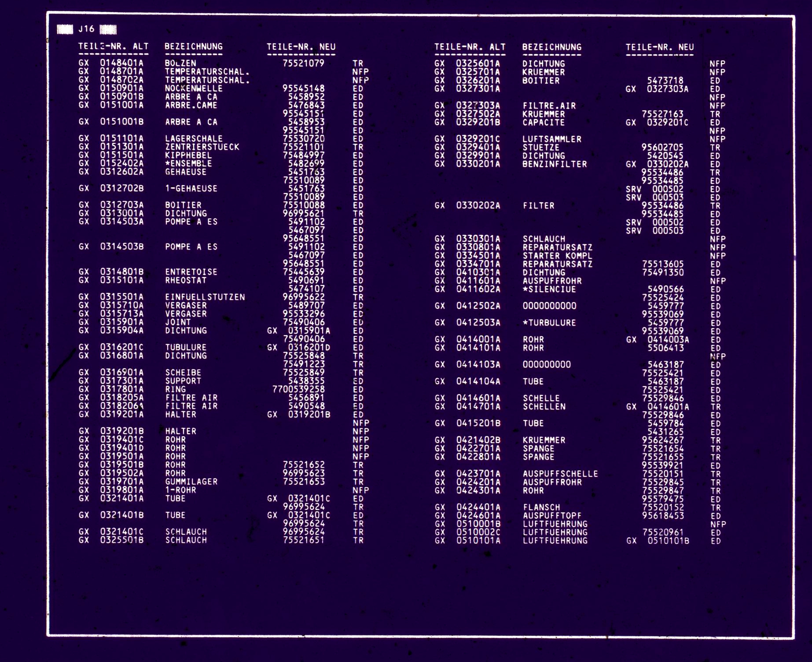812x662 pixels.
Task: Select new part number 5506413
Action: click(665, 347)
